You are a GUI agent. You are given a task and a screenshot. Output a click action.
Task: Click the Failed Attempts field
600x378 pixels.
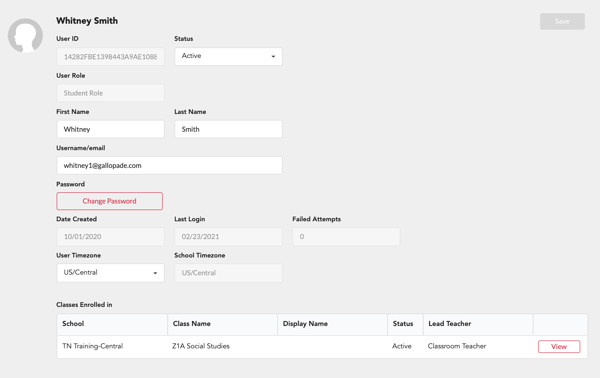pyautogui.click(x=346, y=236)
